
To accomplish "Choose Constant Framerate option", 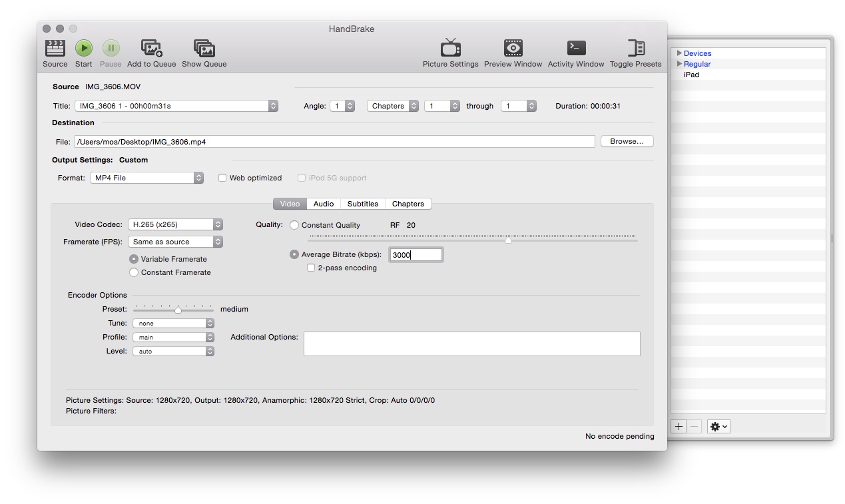I will [x=134, y=272].
